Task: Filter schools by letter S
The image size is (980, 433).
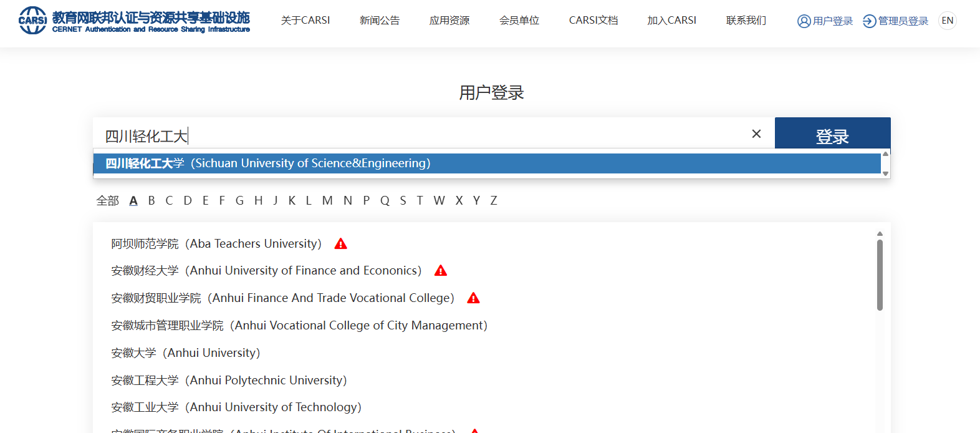Action: [x=403, y=201]
